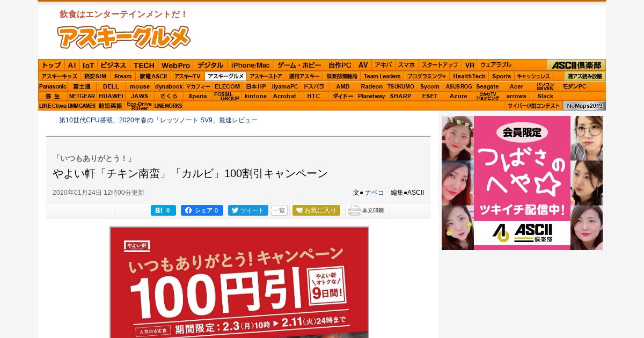Go to the トップ tab
This screenshot has height=338, width=644.
[52, 65]
